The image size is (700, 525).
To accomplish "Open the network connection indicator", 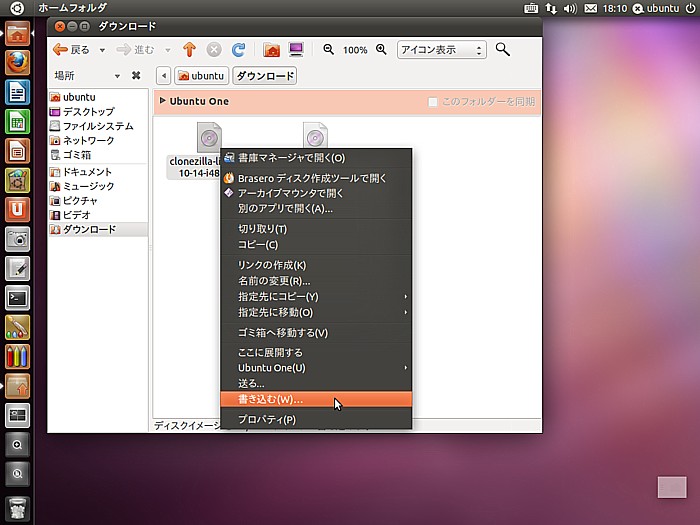I will coord(551,8).
